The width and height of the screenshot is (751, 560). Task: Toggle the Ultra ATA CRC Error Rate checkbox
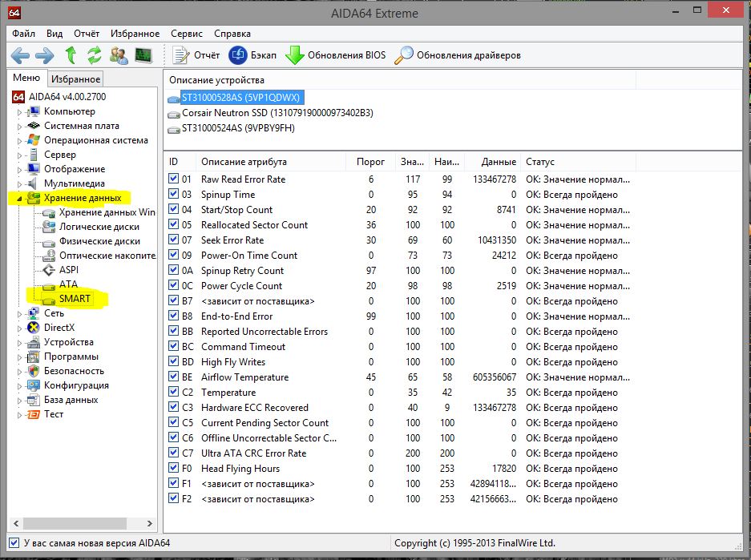pos(173,453)
